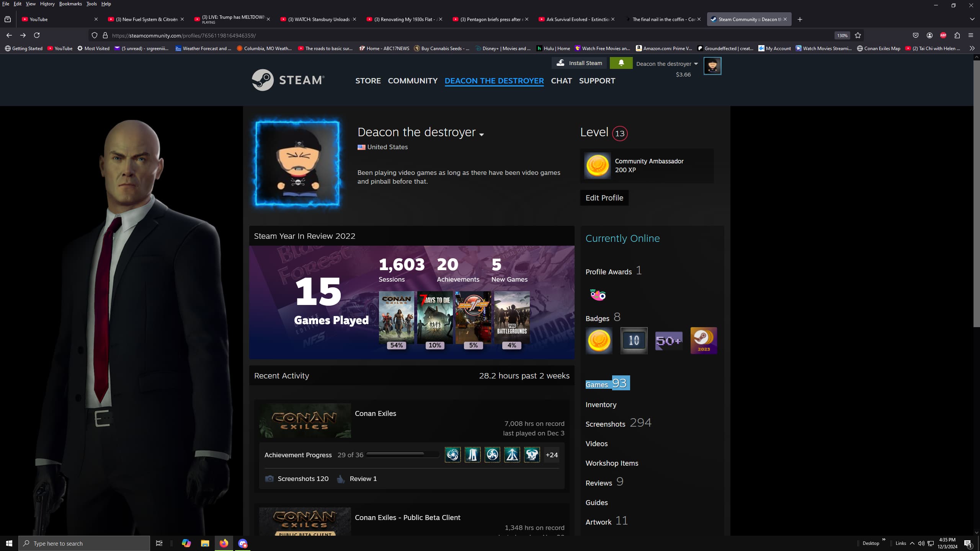
Task: Click the large profile avatar image
Action: click(x=297, y=163)
